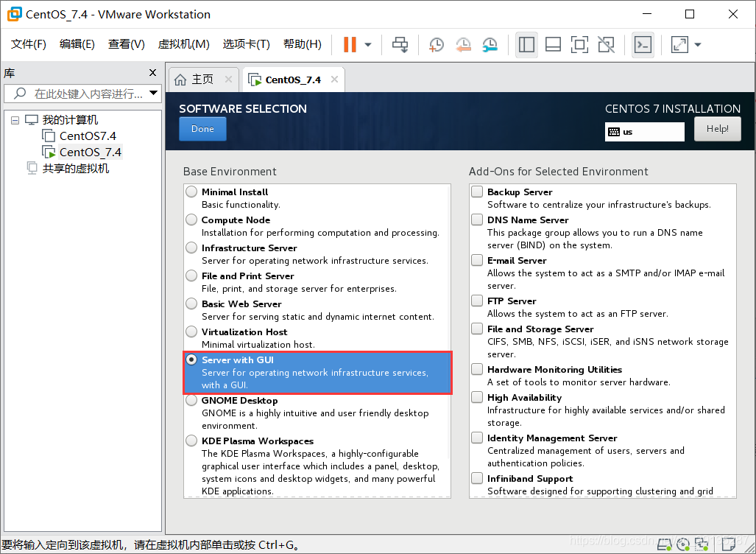Select Compute Node radio button
This screenshot has height=554, width=756.
[191, 220]
